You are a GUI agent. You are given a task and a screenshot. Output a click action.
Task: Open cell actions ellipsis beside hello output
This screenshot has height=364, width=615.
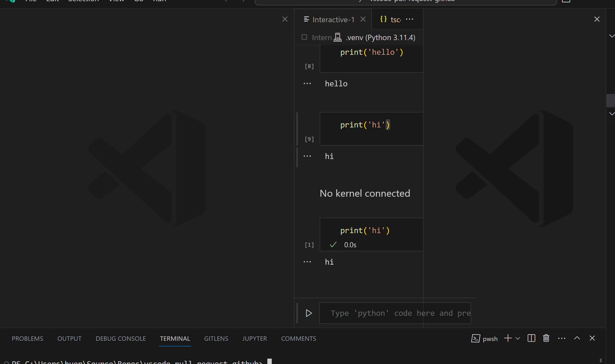307,83
